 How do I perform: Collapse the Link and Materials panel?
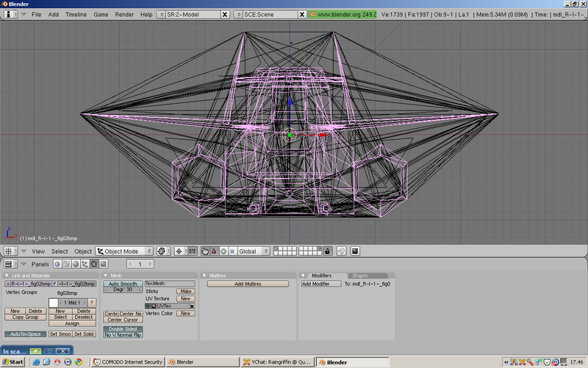pyautogui.click(x=7, y=275)
